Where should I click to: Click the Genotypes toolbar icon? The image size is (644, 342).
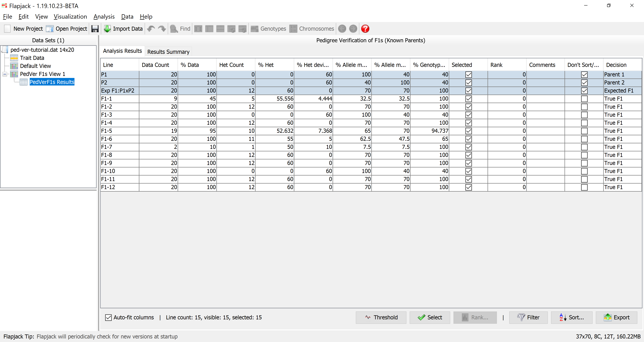255,29
